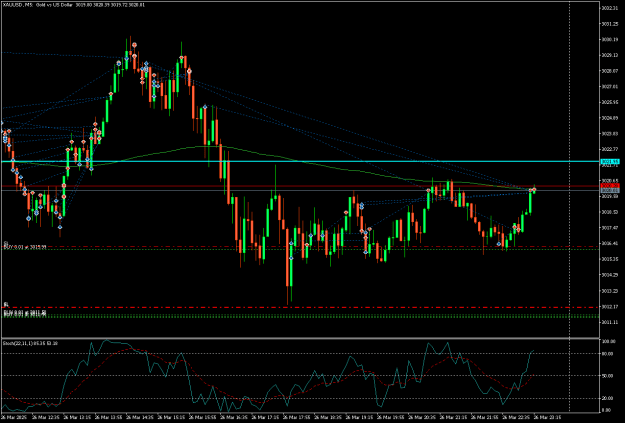Click the 3011.11 price axis label

(610, 322)
